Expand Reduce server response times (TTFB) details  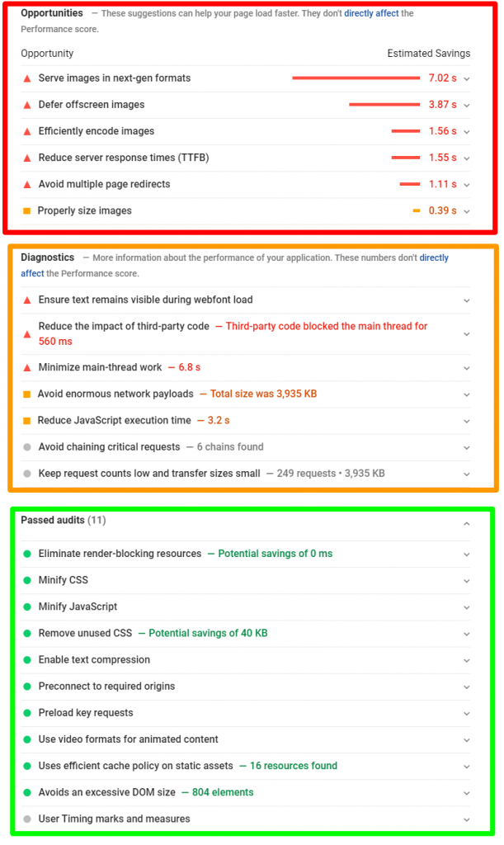tap(466, 158)
